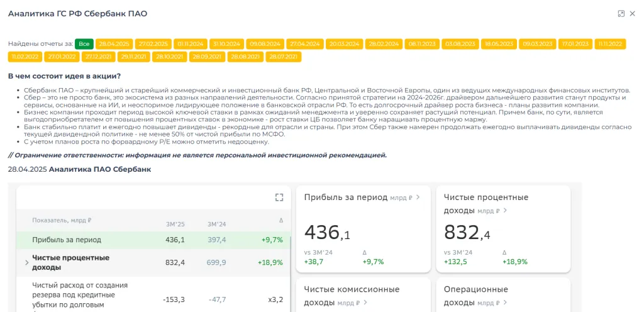The image size is (644, 312).
Task: Click the heading 'В чем состоит идея в акции?'
Action: pyautogui.click(x=65, y=76)
